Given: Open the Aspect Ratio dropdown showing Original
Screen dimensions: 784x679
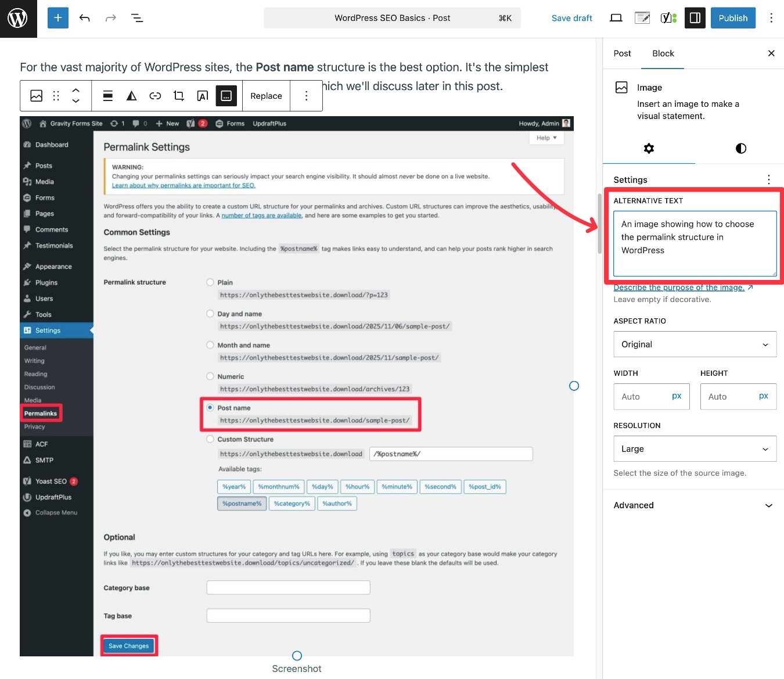Looking at the screenshot, I should 695,344.
